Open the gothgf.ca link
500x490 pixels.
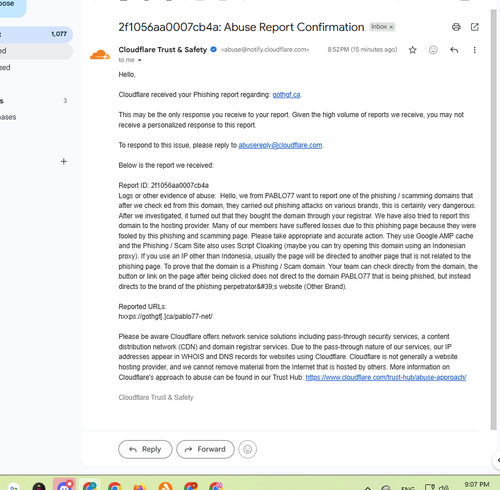point(286,95)
